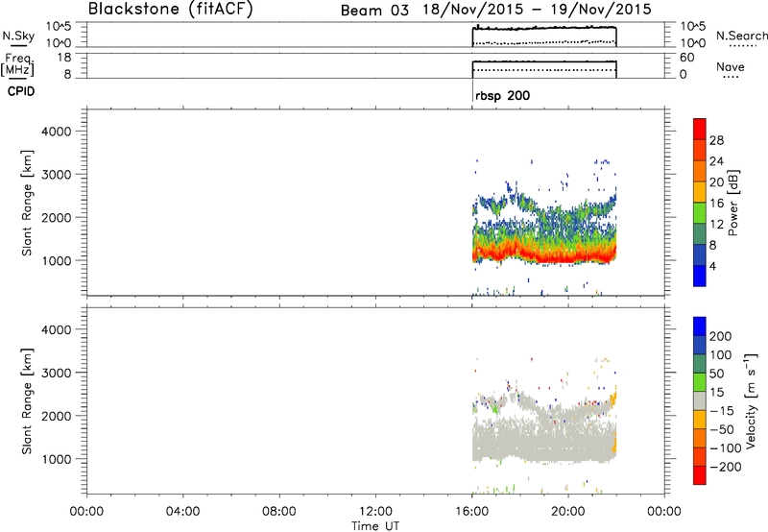Click the leftmost "00:00" time axis label
Viewport: 768px width, 532px height.
[x=86, y=512]
